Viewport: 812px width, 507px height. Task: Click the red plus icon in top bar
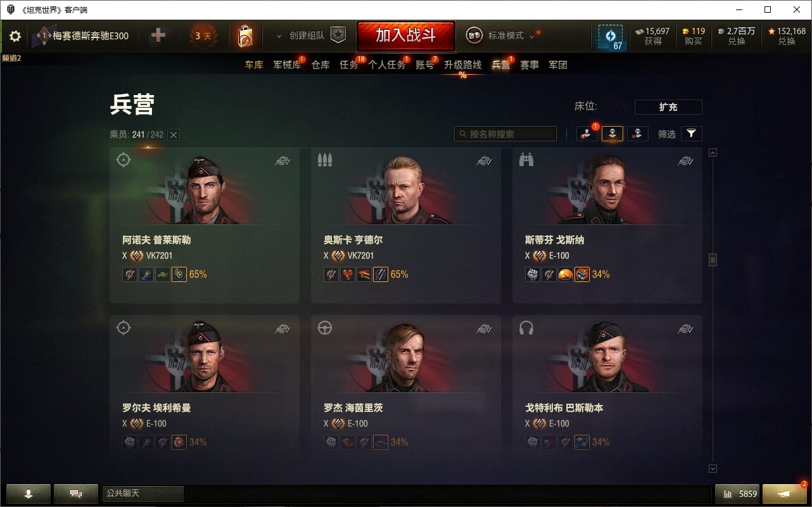point(158,35)
